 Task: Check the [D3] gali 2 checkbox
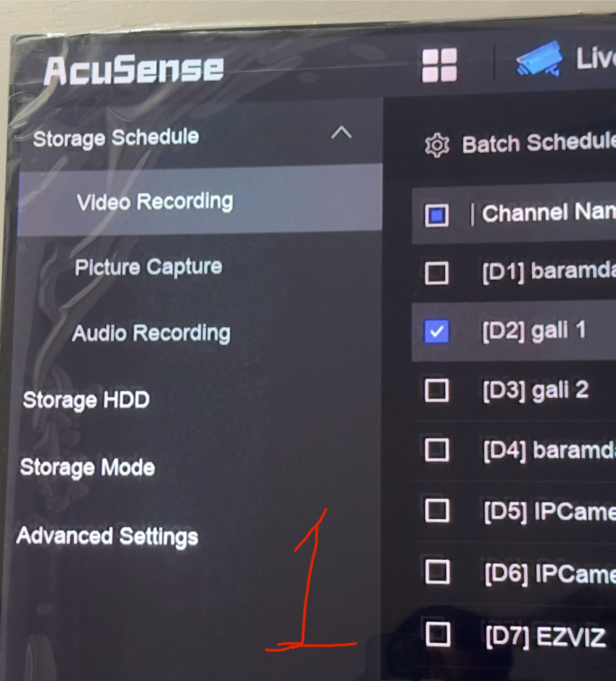(437, 390)
